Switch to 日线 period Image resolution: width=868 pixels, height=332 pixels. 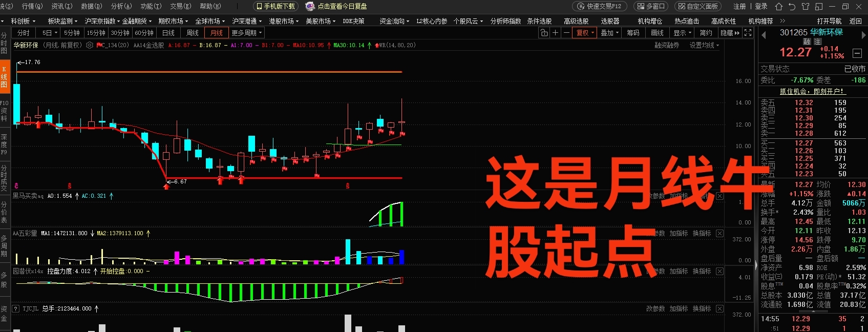168,33
